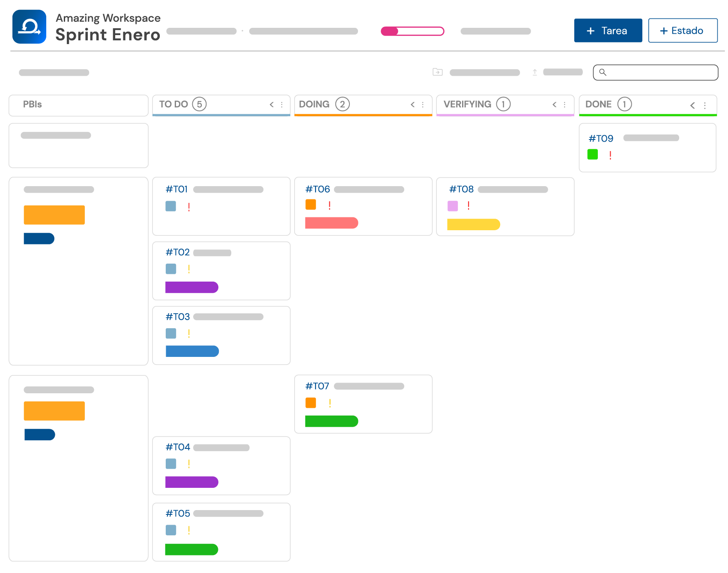The image size is (728, 573).
Task: Click the blue status square on #T01
Action: click(171, 206)
